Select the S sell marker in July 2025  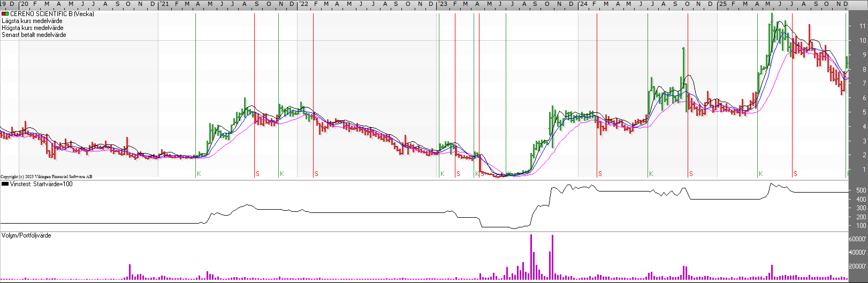click(x=795, y=174)
